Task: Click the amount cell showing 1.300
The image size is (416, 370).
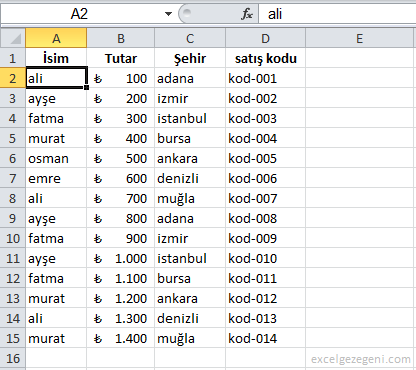Action: click(121, 318)
